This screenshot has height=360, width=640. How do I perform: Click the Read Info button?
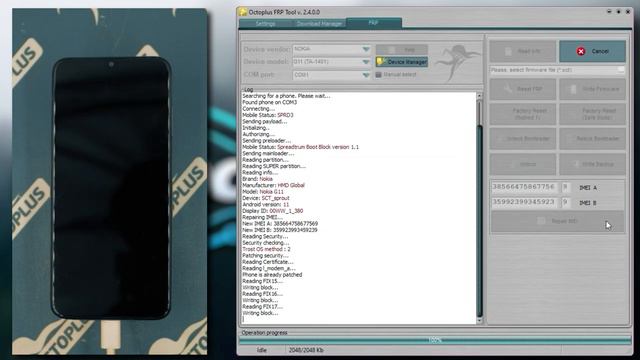pos(523,51)
